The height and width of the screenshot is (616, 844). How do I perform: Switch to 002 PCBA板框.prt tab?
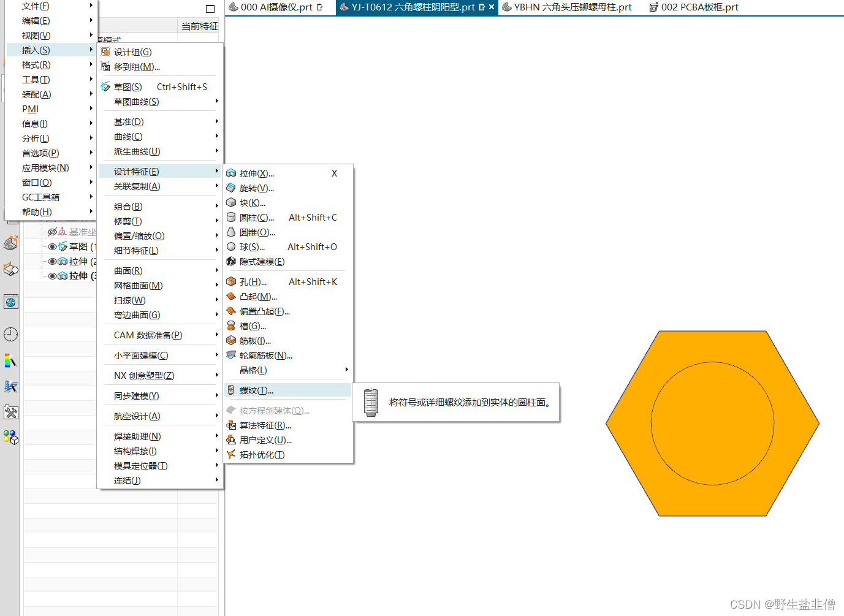tap(694, 7)
